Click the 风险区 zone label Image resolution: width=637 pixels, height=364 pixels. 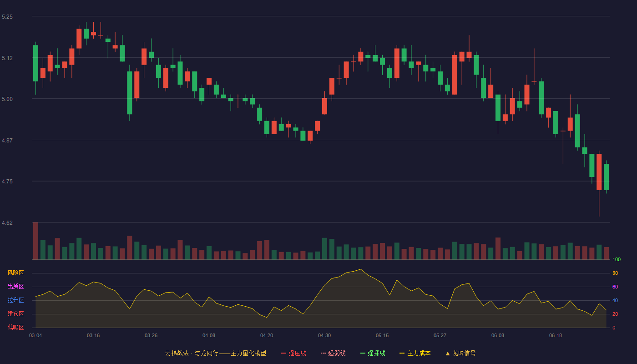coord(15,273)
